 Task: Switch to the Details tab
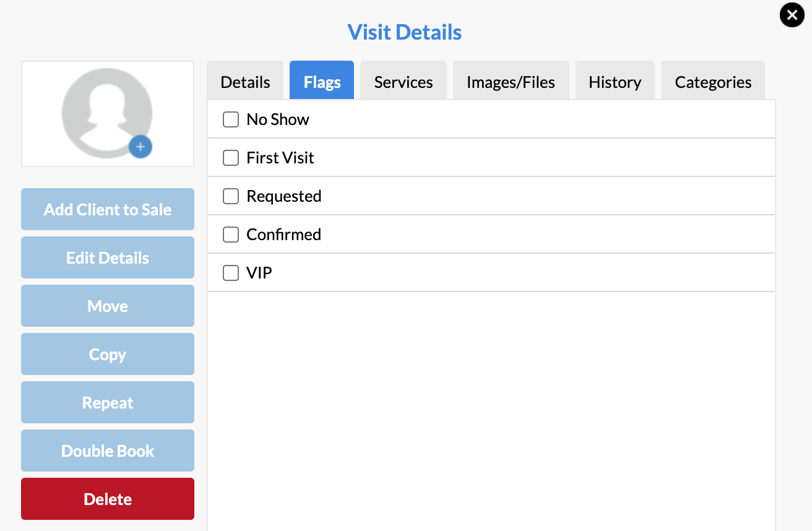[x=245, y=81]
